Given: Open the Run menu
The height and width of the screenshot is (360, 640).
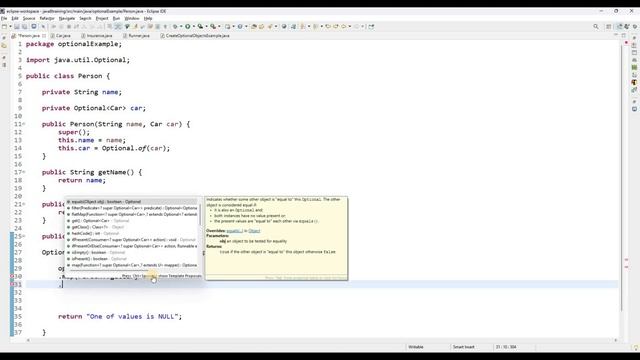Looking at the screenshot, I should click(116, 18).
